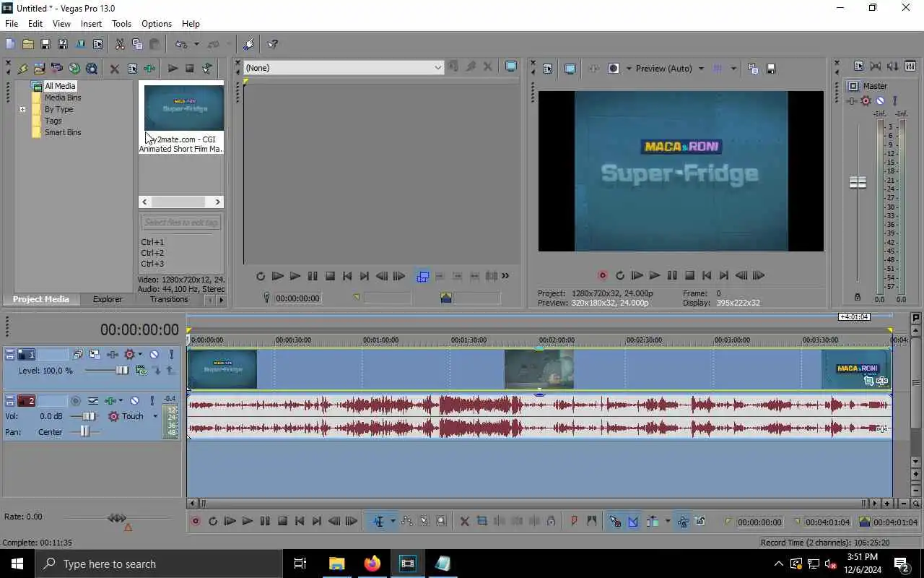Image resolution: width=924 pixels, height=578 pixels.
Task: Open Normal Edit tool dropdown arrow
Action: pyautogui.click(x=393, y=521)
